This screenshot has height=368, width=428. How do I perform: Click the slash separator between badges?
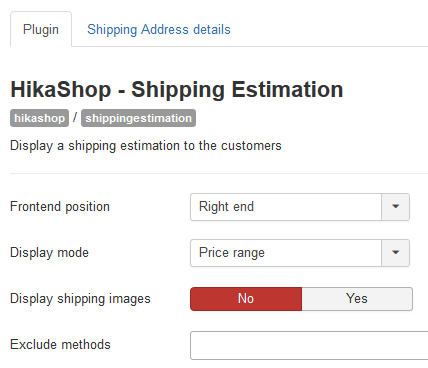tap(75, 117)
